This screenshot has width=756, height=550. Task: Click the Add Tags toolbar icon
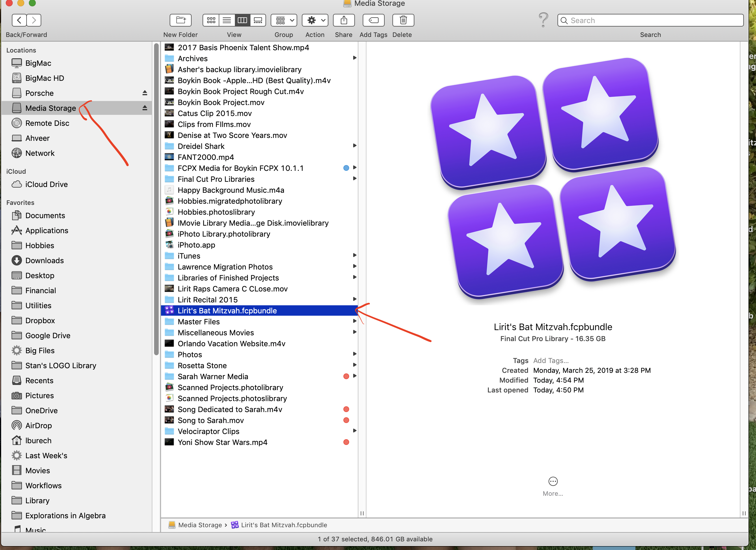[x=373, y=20]
